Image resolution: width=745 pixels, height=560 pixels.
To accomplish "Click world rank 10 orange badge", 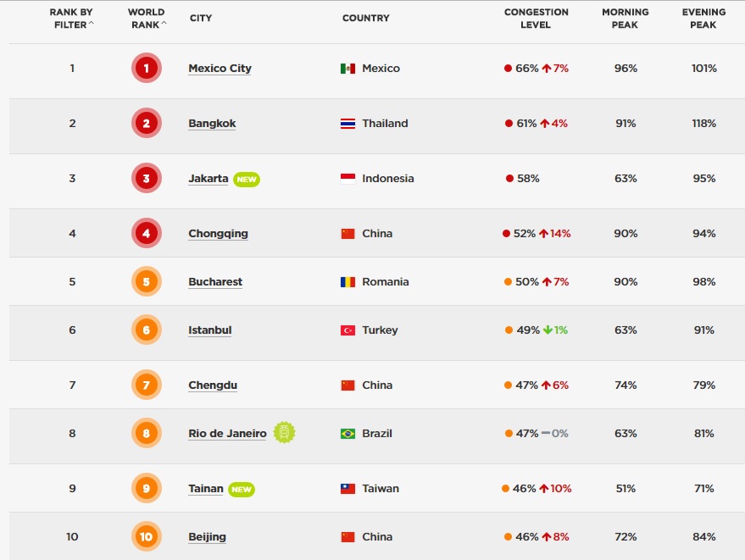I will click(146, 536).
